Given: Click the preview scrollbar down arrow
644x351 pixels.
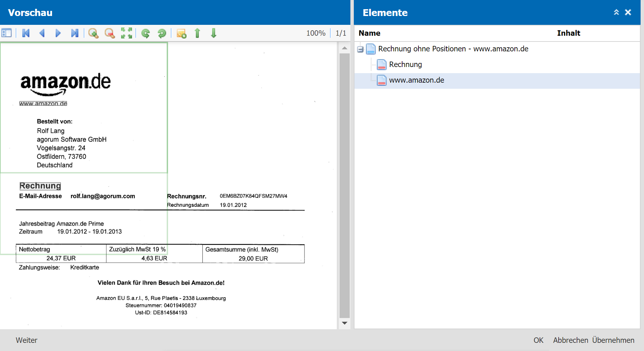Looking at the screenshot, I should coord(345,323).
